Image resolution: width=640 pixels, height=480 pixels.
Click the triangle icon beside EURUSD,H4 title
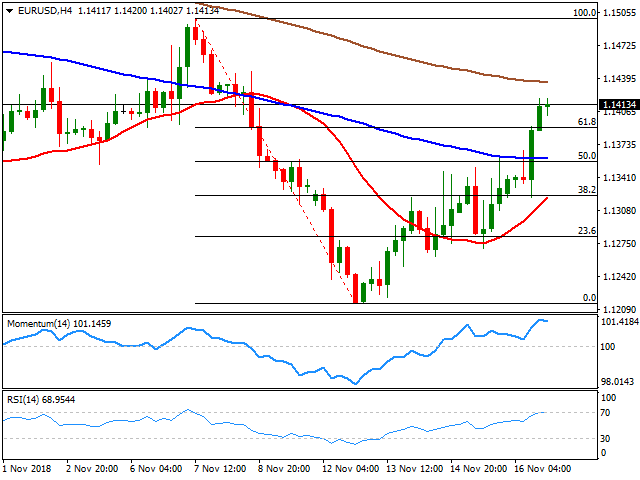[x=6, y=9]
